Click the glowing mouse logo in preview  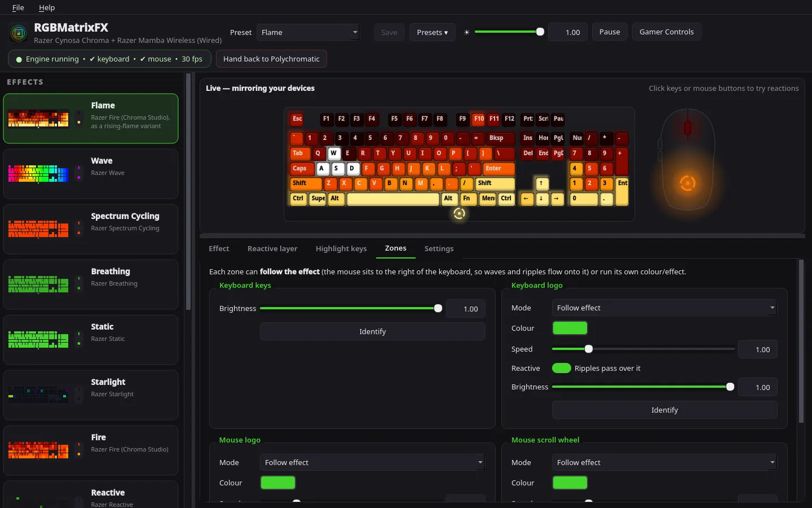point(687,183)
